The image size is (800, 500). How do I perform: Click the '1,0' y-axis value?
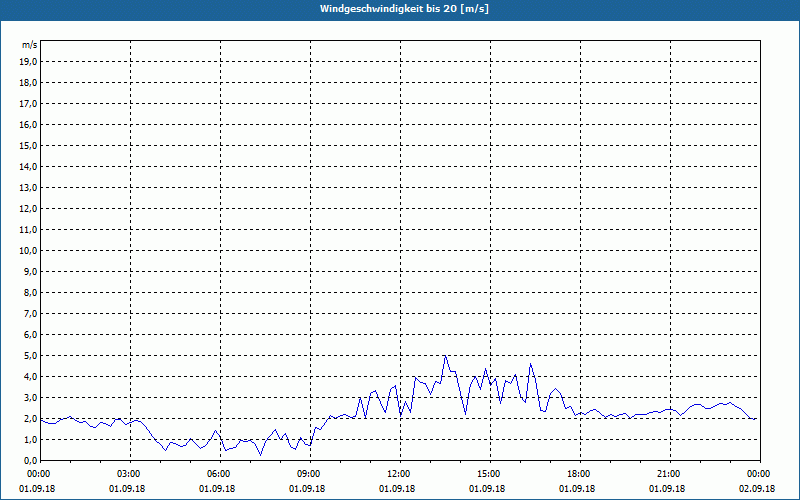(x=30, y=439)
